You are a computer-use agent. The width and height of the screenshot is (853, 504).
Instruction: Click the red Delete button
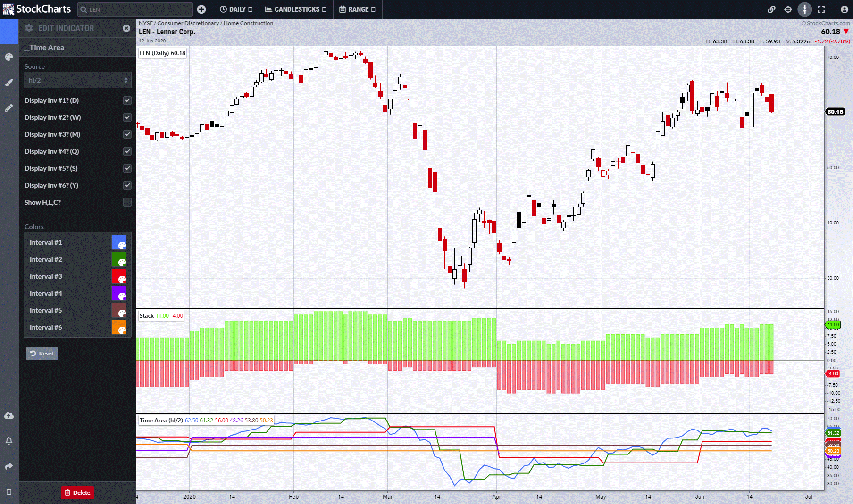point(77,493)
